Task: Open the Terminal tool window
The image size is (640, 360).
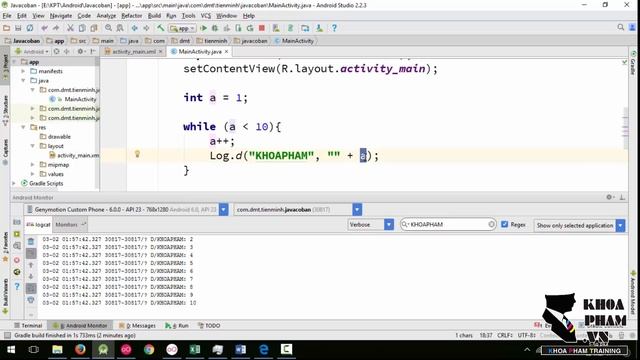Action: pos(28,325)
